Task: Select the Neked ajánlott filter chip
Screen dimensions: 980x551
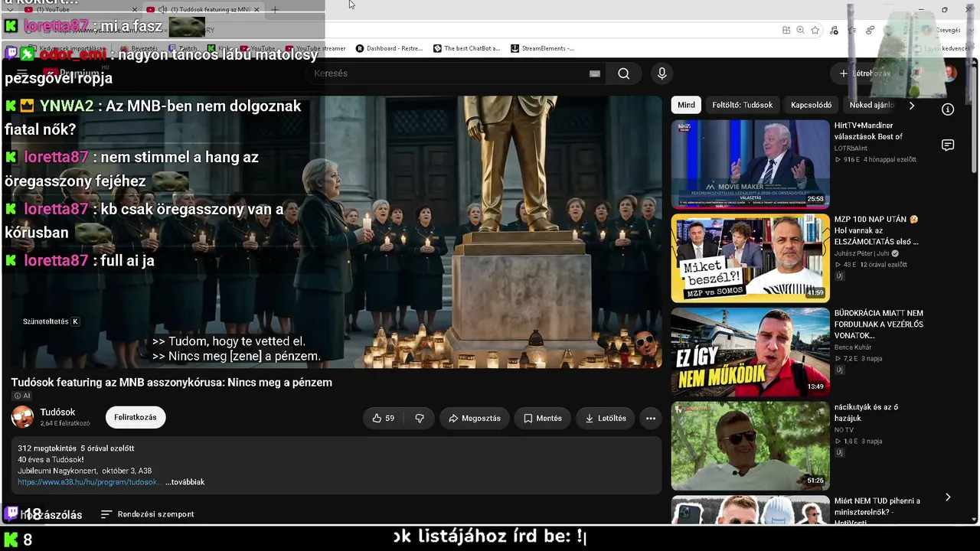Action: pyautogui.click(x=872, y=105)
